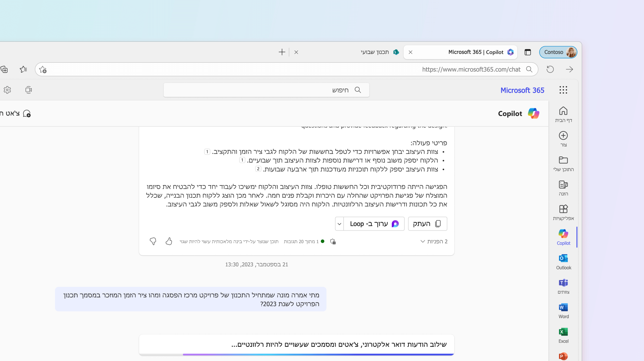Click the meet now camera icon
This screenshot has width=644, height=361.
(29, 90)
